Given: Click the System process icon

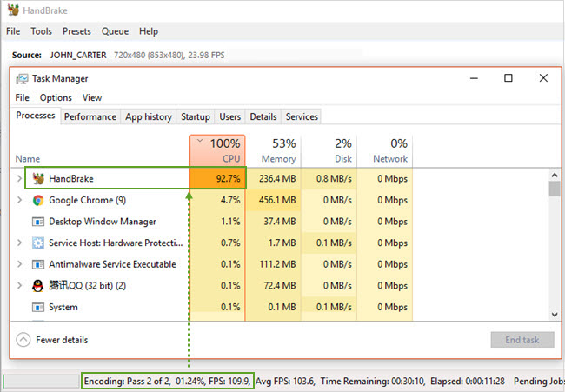Looking at the screenshot, I should pos(38,308).
